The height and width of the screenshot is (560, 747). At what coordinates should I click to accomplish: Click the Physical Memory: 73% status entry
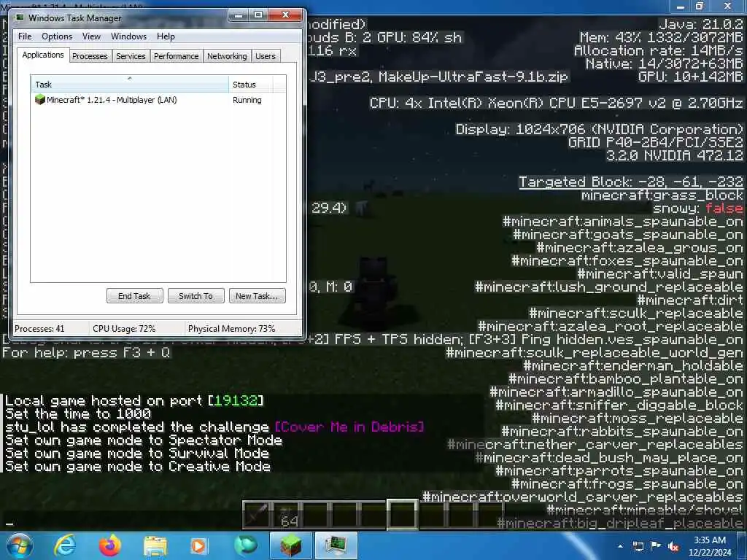pyautogui.click(x=231, y=329)
